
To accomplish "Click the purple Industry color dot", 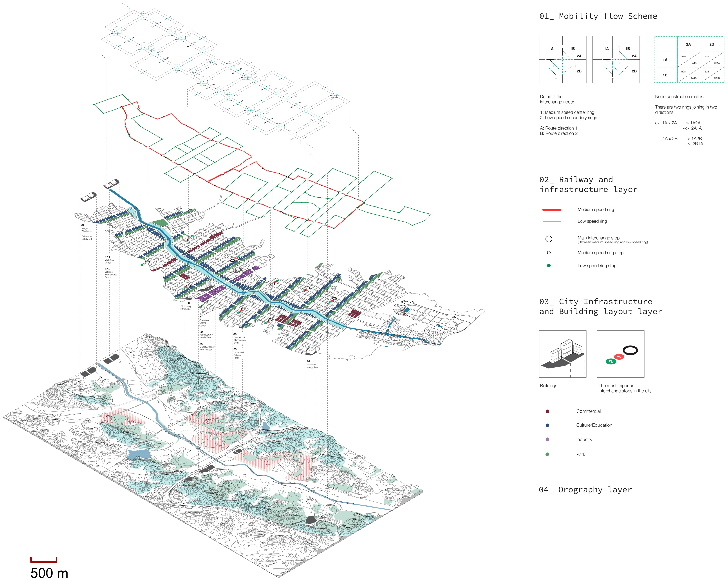I will coord(547,439).
